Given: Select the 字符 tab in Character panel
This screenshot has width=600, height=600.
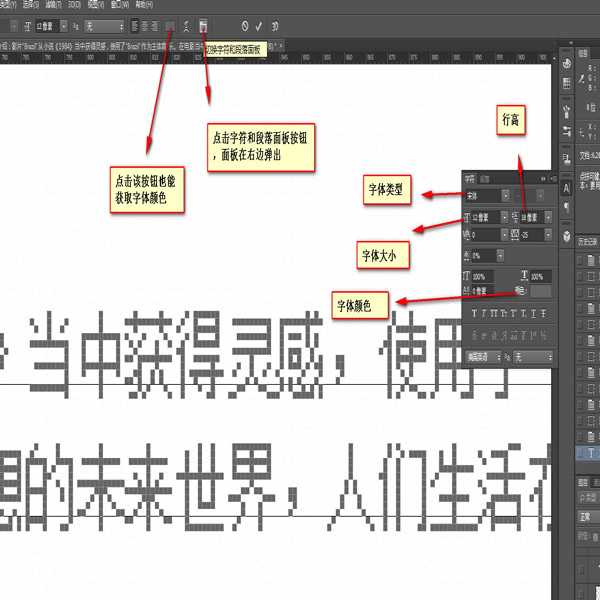Looking at the screenshot, I should (x=470, y=179).
